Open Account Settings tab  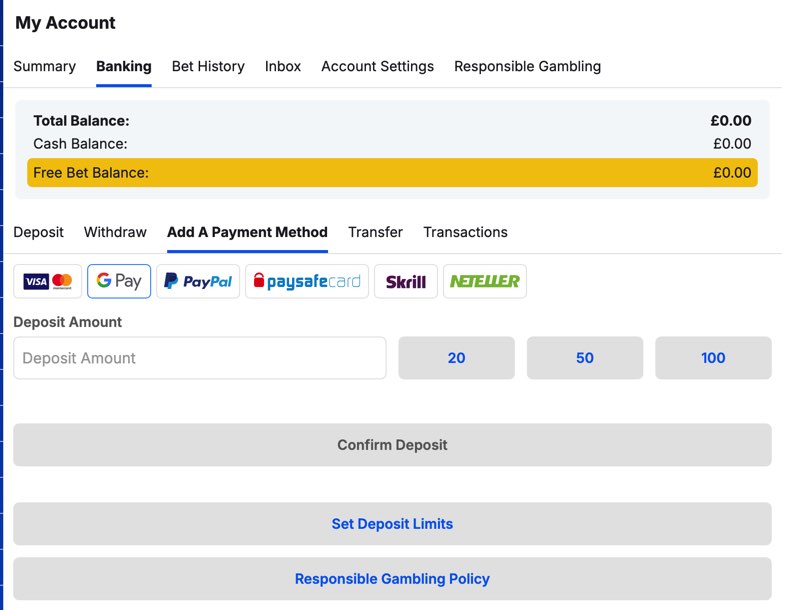(377, 66)
